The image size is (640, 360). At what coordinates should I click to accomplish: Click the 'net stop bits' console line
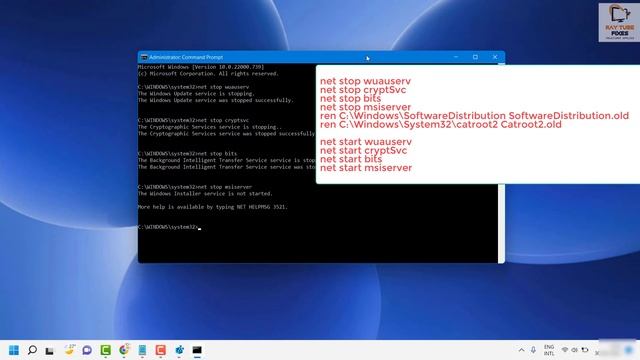187,154
